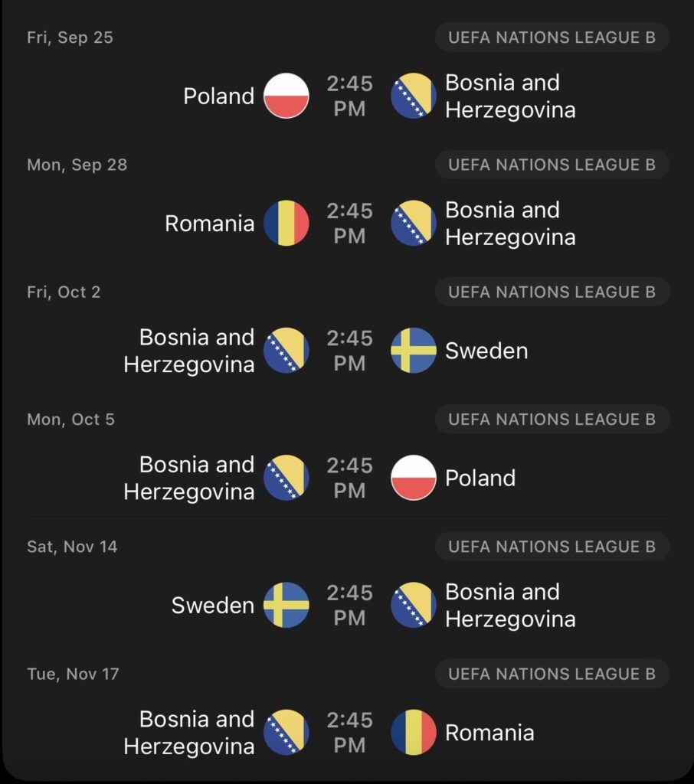The image size is (694, 784).
Task: Open the Poland team name on Sep 25
Action: pos(219,96)
